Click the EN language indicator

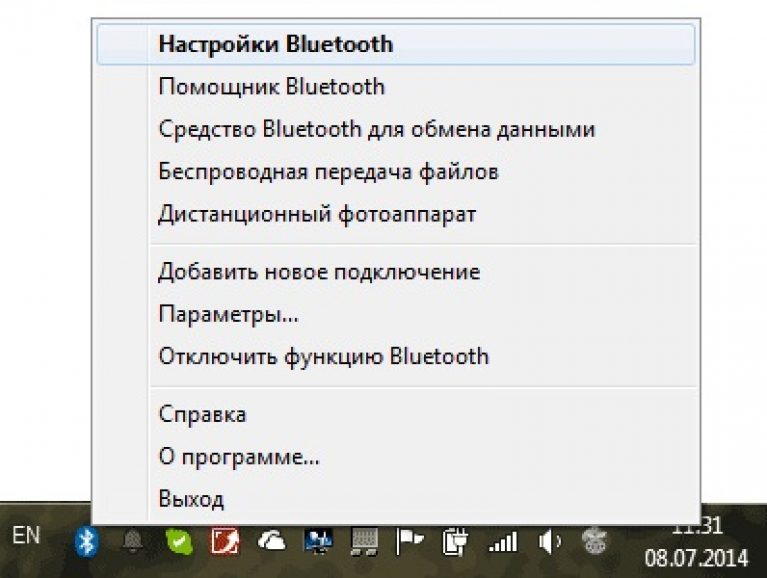[x=26, y=536]
